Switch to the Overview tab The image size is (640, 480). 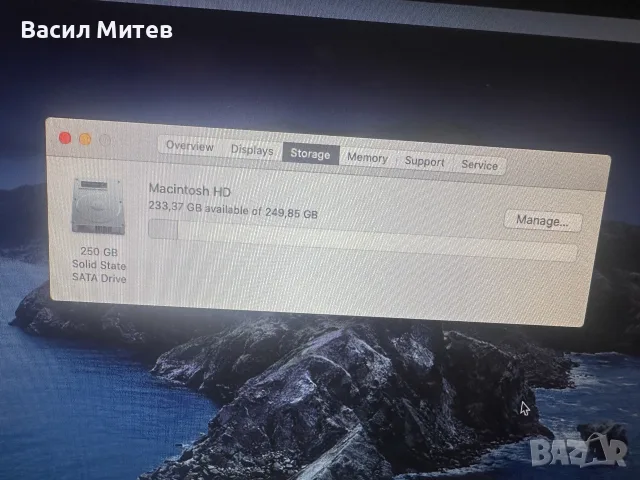190,146
